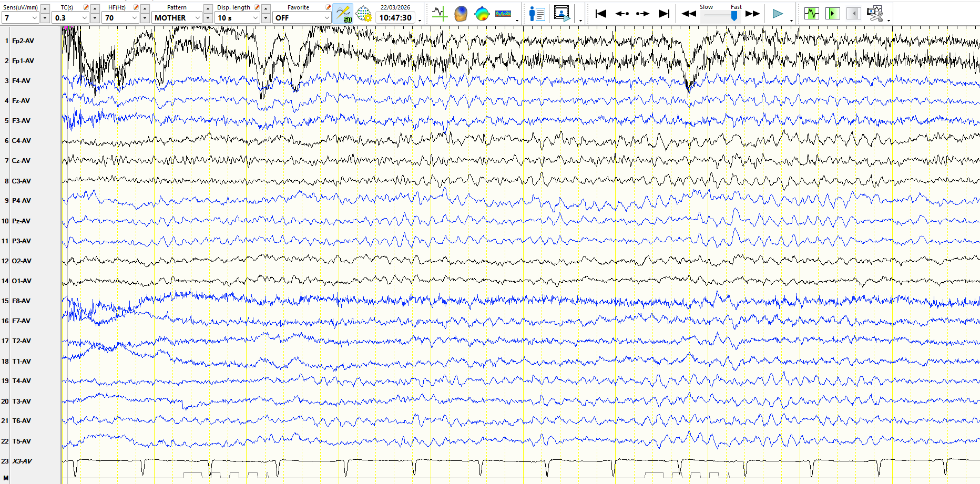Click the HF(Hz) up arrow stepper

[145, 8]
